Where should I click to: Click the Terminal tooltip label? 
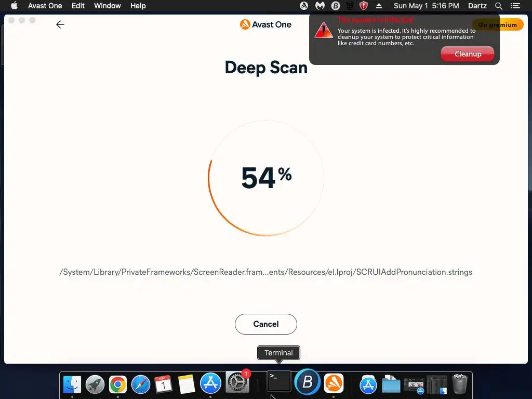pyautogui.click(x=278, y=353)
